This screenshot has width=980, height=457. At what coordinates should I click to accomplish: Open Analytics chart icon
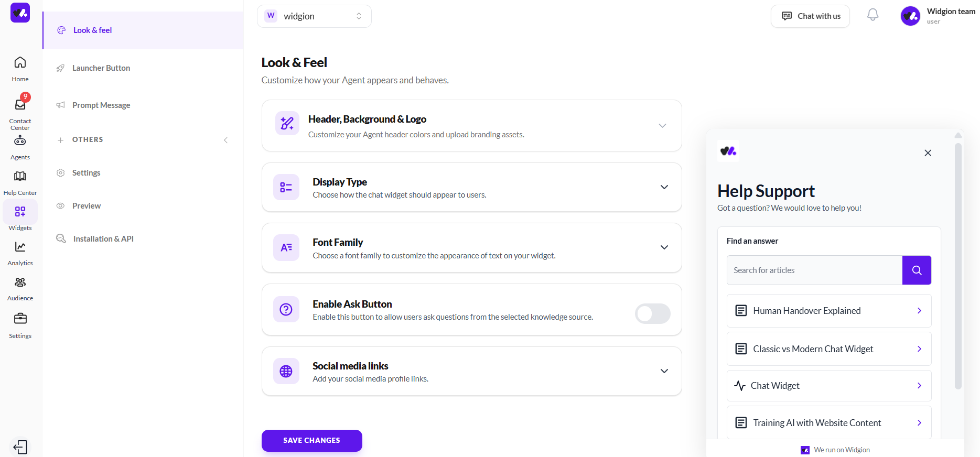click(x=20, y=247)
